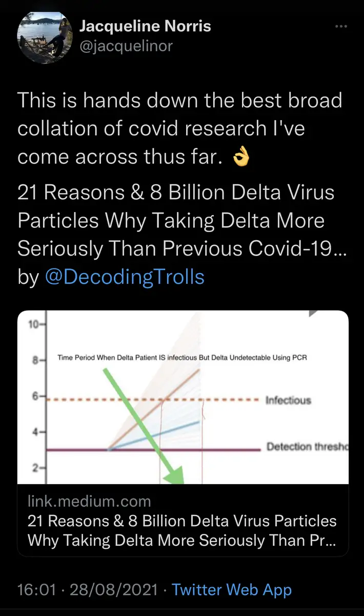The width and height of the screenshot is (364, 616).
Task: Click the 'Infectious' label in the chart
Action: (288, 400)
